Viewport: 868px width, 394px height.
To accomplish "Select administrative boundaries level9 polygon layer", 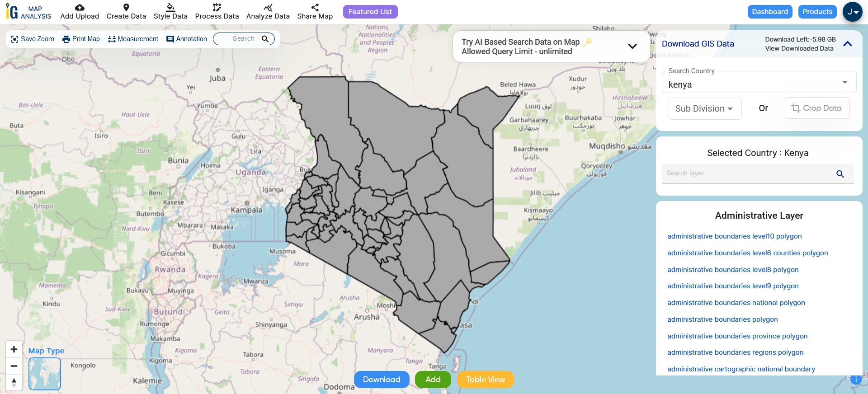I will [x=733, y=286].
